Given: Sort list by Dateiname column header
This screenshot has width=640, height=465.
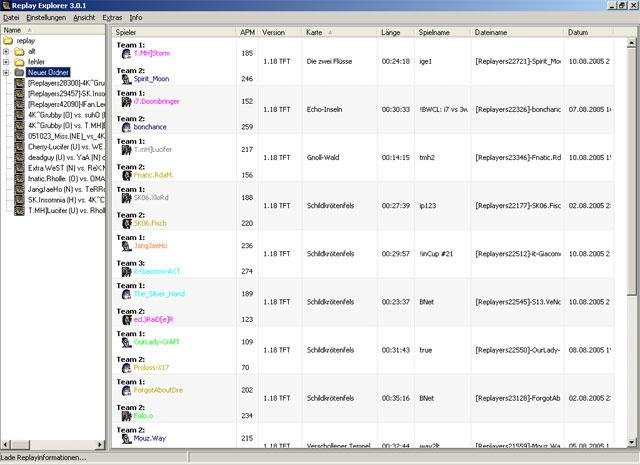Looking at the screenshot, I should (517, 32).
